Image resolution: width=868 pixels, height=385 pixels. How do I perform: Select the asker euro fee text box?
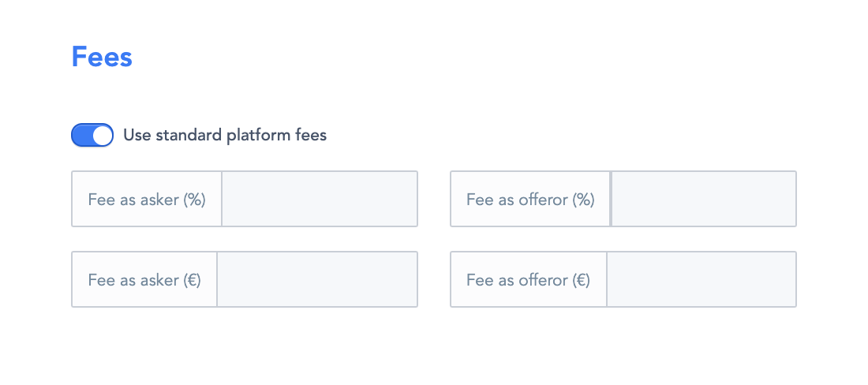pyautogui.click(x=316, y=279)
